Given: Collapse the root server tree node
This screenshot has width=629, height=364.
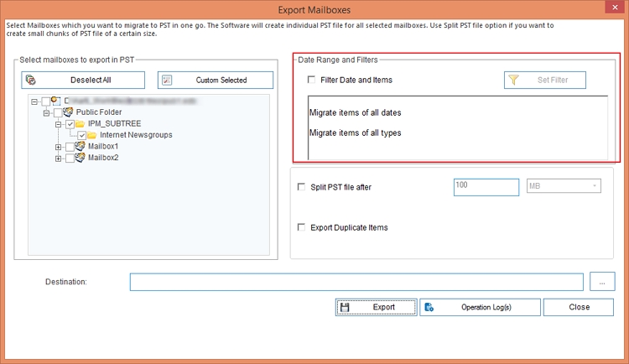Looking at the screenshot, I should (34, 101).
